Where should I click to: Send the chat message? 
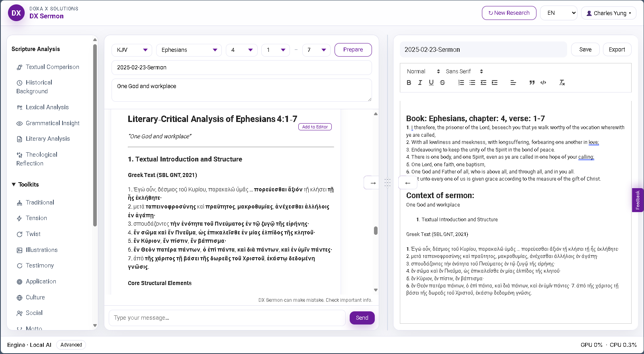[362, 318]
